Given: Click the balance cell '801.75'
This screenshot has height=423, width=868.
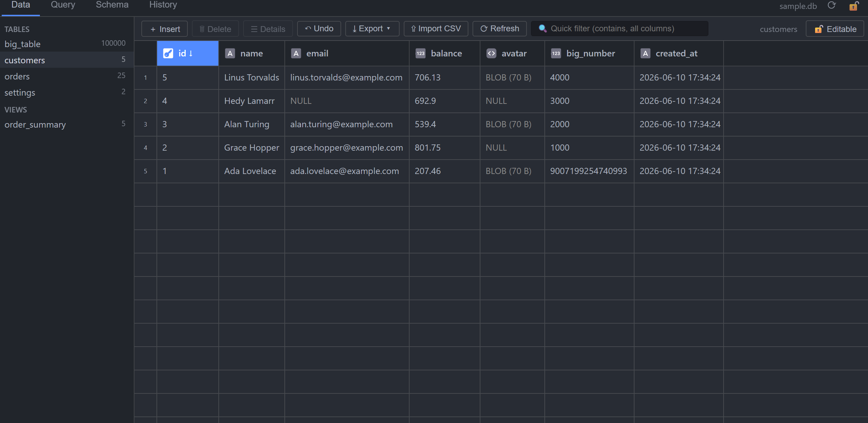Looking at the screenshot, I should tap(445, 148).
